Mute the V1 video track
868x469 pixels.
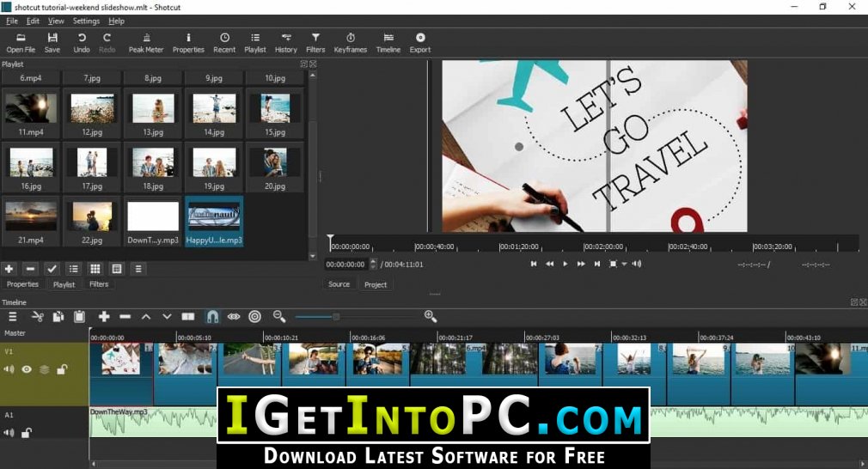click(9, 368)
